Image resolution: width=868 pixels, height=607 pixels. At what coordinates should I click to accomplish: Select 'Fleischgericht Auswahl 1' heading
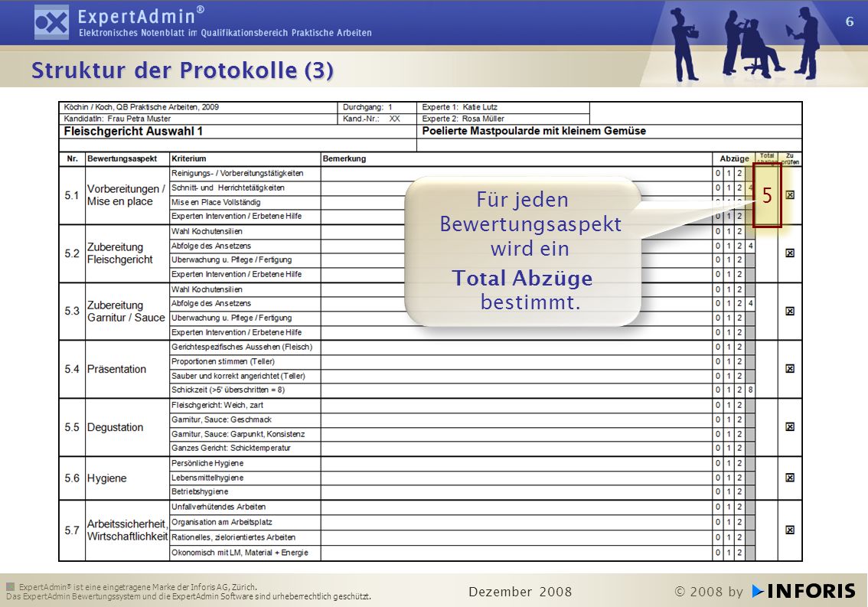pyautogui.click(x=133, y=131)
